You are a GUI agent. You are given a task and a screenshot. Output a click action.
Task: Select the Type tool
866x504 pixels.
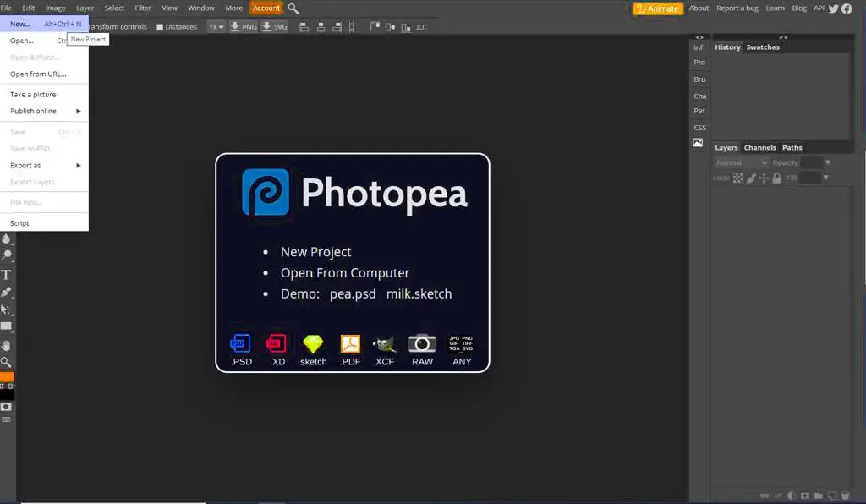[x=6, y=274]
